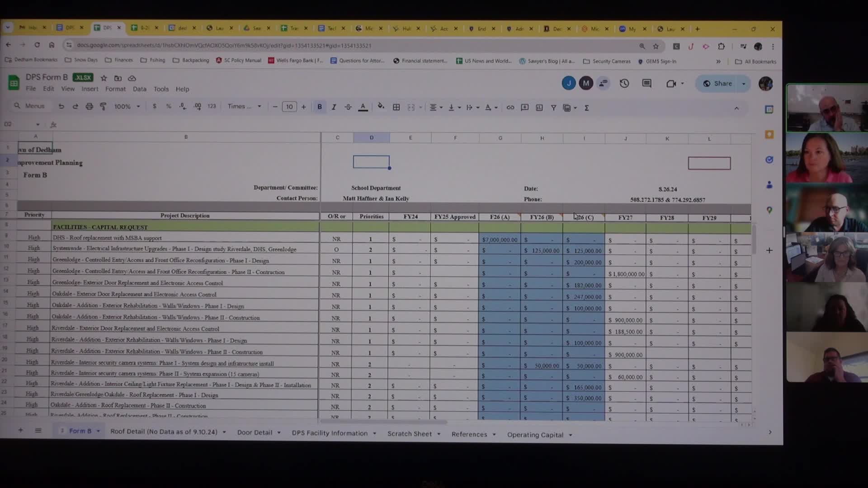
Task: Click the Print icon
Action: (89, 107)
